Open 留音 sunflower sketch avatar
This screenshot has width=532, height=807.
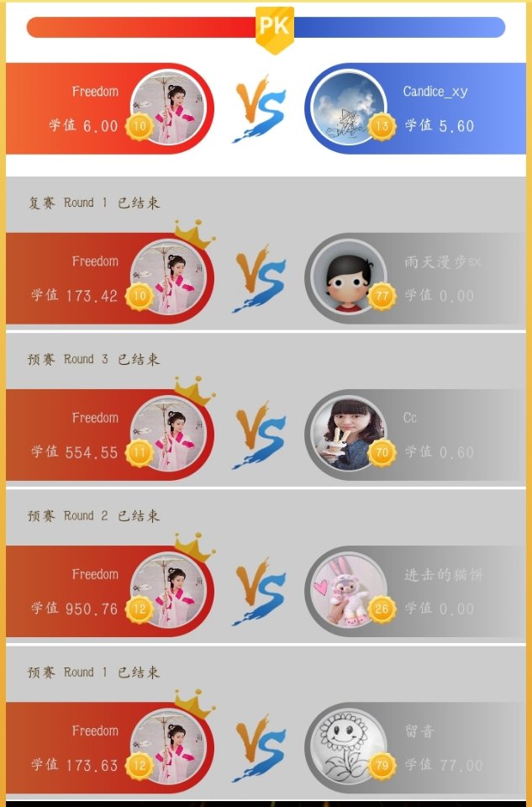pos(349,747)
